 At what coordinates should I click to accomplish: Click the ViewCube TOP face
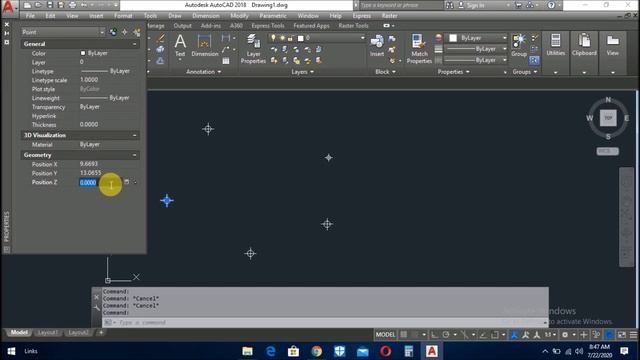click(608, 118)
